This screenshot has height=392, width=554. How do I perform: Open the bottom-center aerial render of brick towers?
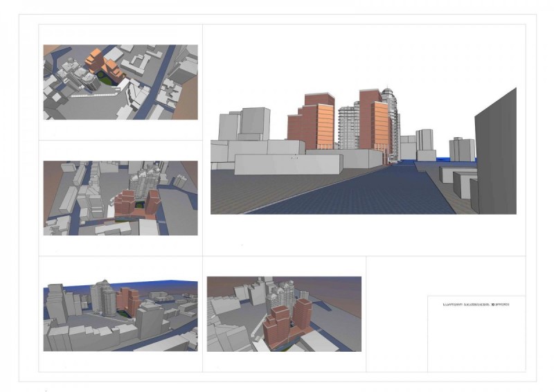[284, 314]
